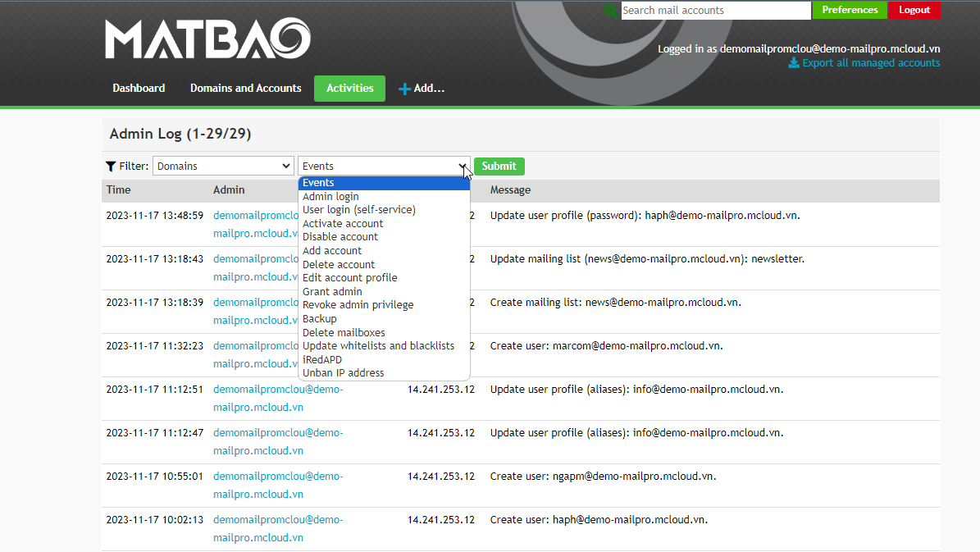This screenshot has width=980, height=552.
Task: Select Admin login from the events list
Action: [x=330, y=197]
